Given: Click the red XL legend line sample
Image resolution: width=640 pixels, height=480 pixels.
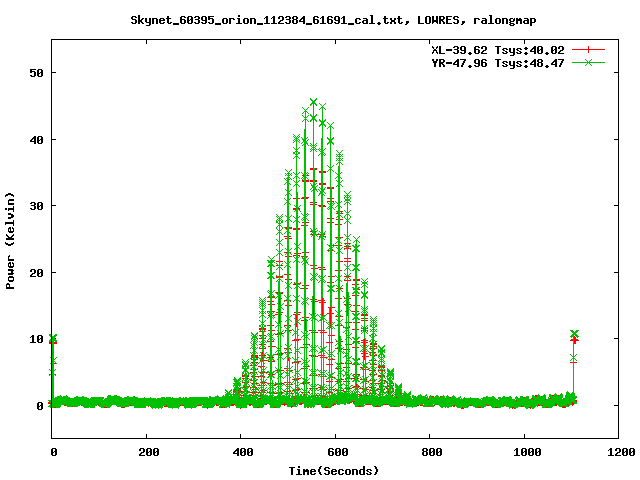Looking at the screenshot, I should [x=588, y=50].
